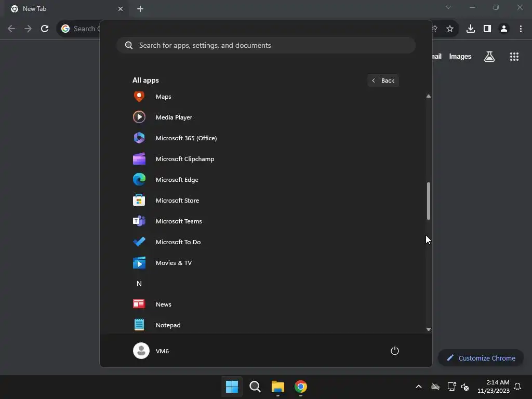532x399 pixels.
Task: Launch Microsoft Clipchamp icon
Action: [139, 159]
